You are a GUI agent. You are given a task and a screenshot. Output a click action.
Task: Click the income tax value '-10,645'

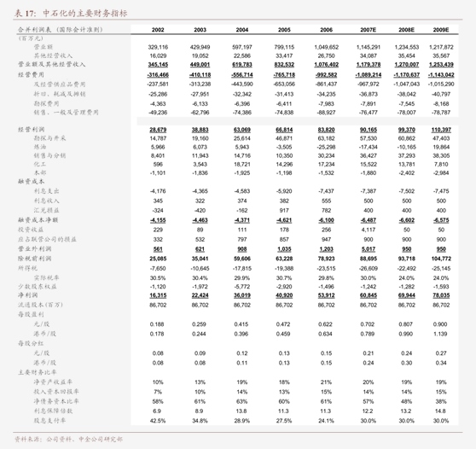coord(200,268)
